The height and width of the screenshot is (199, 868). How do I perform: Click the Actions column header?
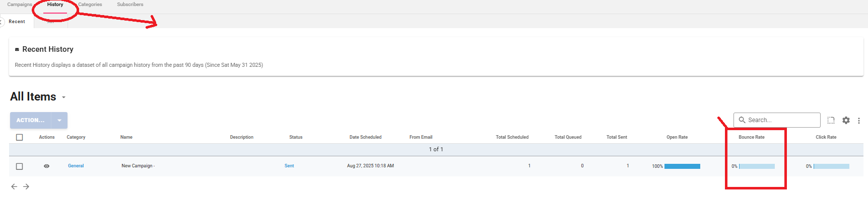coord(47,137)
